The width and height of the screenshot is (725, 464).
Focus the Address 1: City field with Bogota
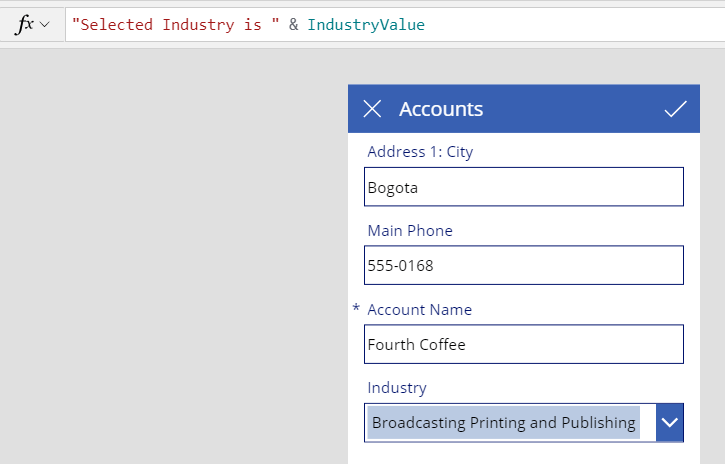tap(524, 187)
